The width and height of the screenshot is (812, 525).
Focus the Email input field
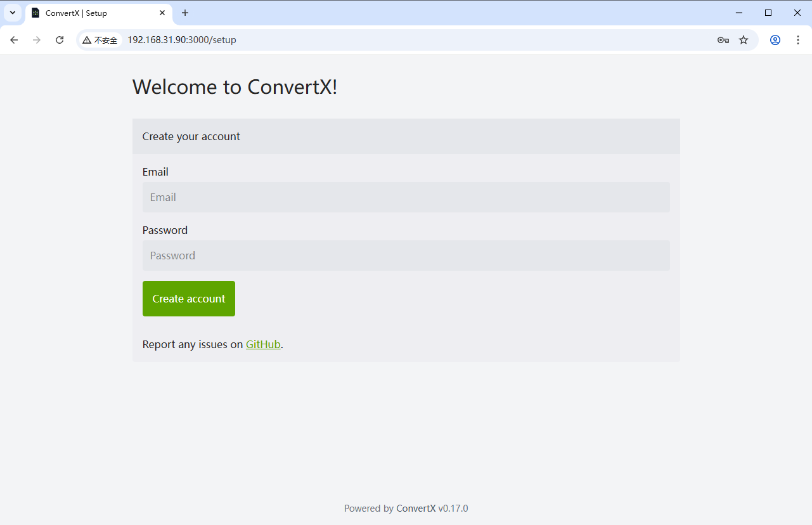pos(406,197)
